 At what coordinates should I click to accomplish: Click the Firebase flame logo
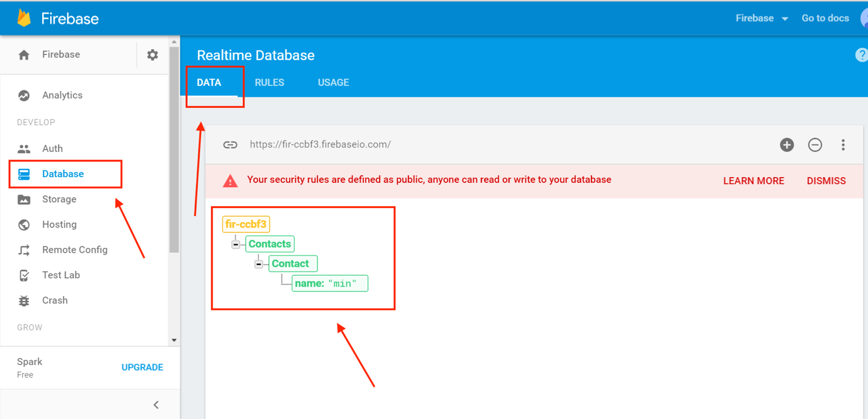click(24, 18)
